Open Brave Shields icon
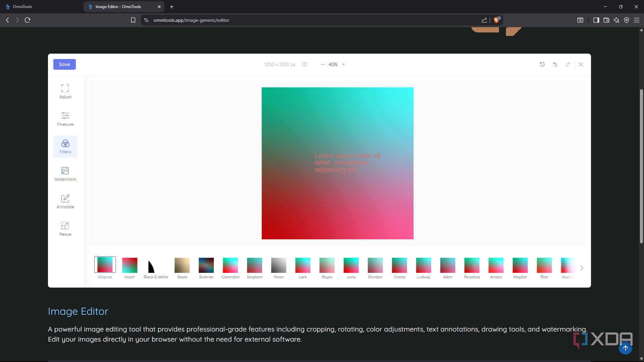This screenshot has width=644, height=362. pos(497,20)
